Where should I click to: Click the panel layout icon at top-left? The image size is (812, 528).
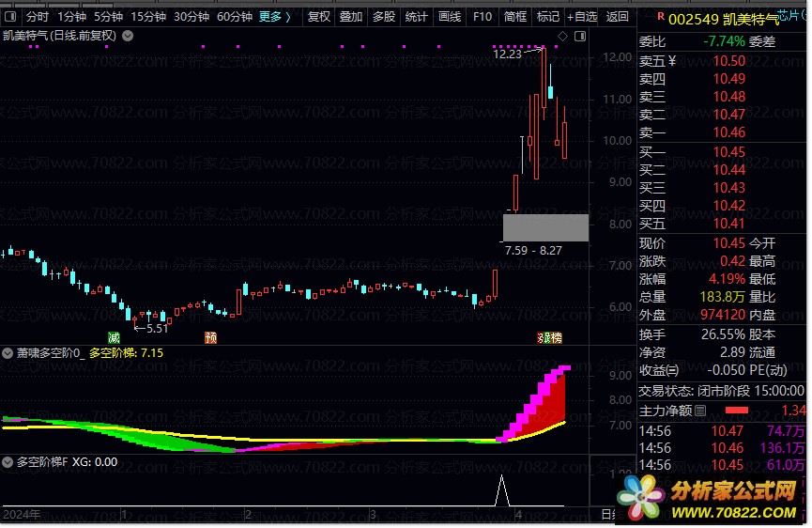10,17
